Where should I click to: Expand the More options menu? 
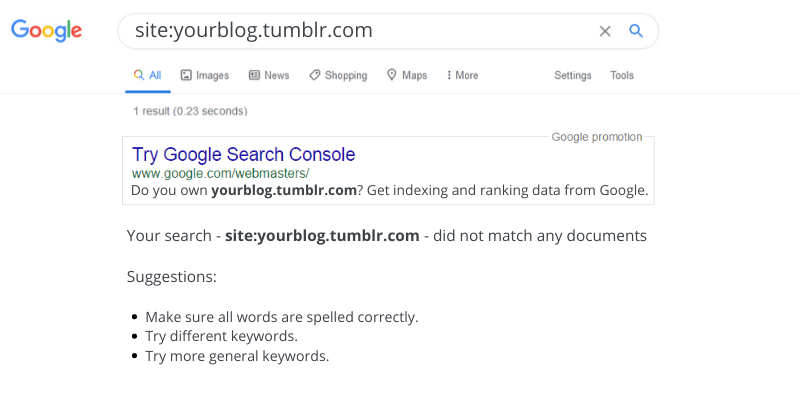pos(462,75)
